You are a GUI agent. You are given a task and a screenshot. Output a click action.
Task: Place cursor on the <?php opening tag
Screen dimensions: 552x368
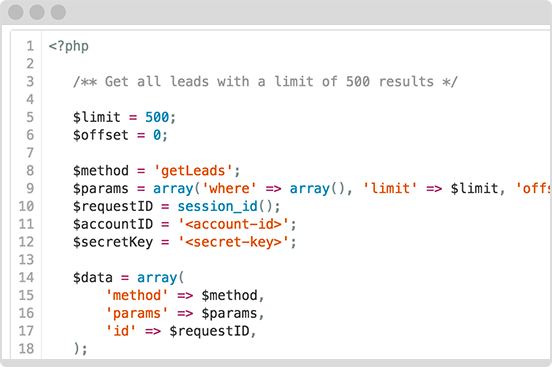point(69,46)
